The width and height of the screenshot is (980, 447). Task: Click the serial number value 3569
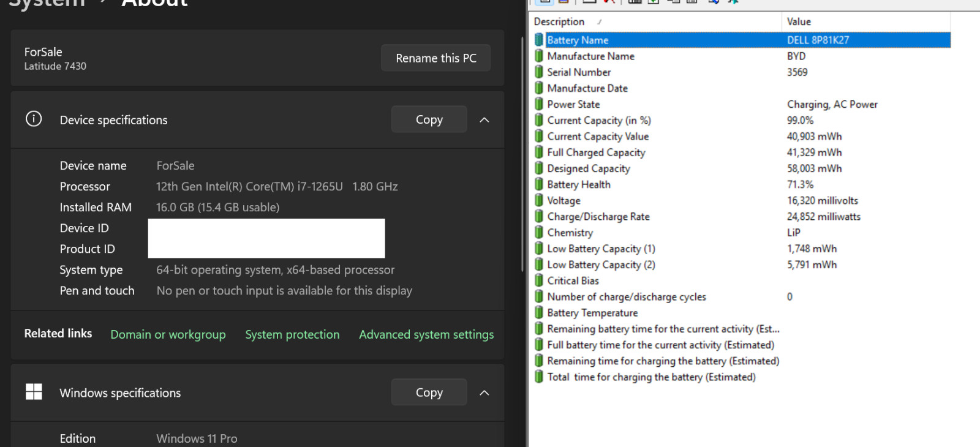coord(797,72)
